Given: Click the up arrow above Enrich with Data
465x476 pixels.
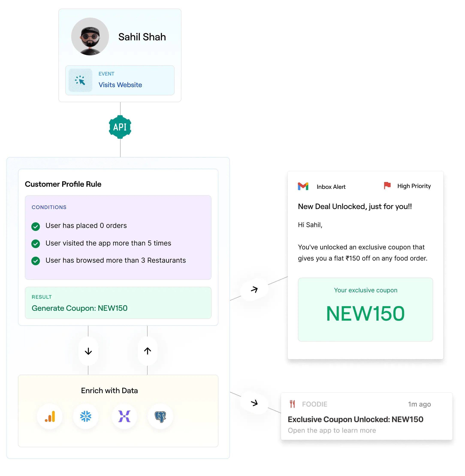Looking at the screenshot, I should pyautogui.click(x=147, y=351).
